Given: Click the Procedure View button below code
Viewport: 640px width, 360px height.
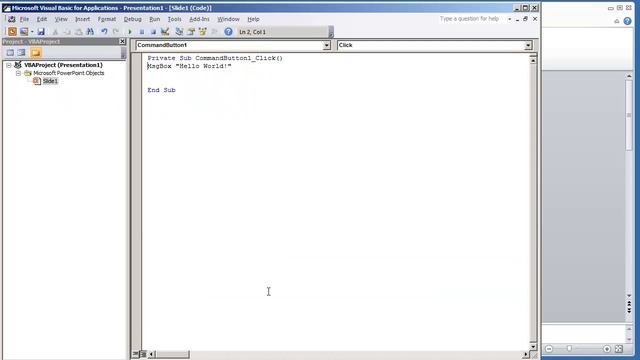Looking at the screenshot, I should click(136, 354).
